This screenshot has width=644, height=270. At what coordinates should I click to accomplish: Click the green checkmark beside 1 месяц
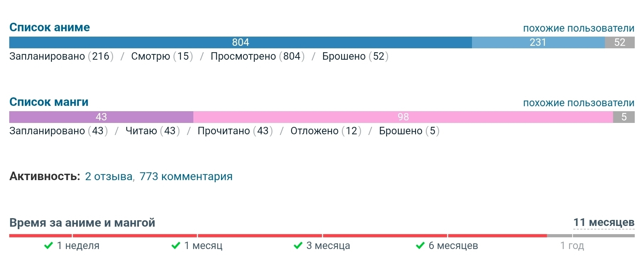coord(176,245)
